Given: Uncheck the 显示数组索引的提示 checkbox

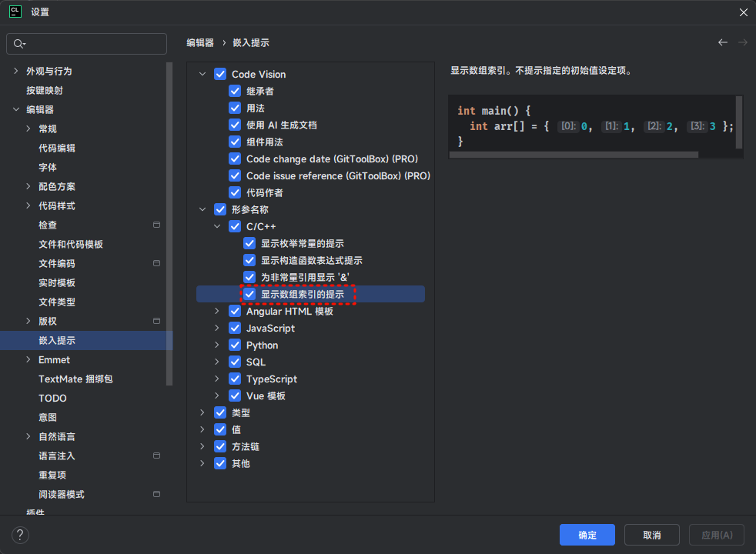Looking at the screenshot, I should [x=249, y=294].
